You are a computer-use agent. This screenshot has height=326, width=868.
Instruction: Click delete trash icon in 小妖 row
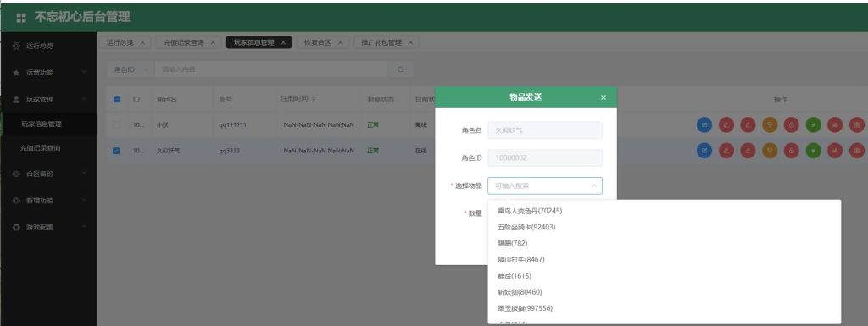click(x=856, y=124)
